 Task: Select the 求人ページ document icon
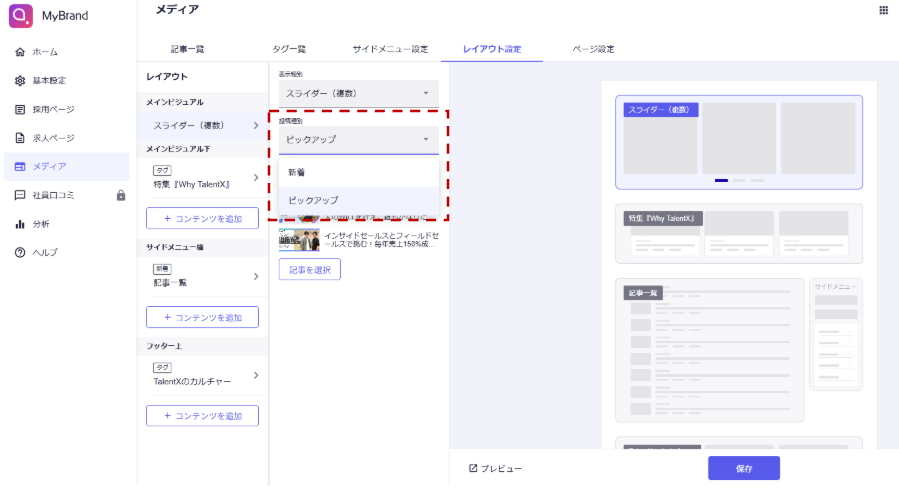20,138
